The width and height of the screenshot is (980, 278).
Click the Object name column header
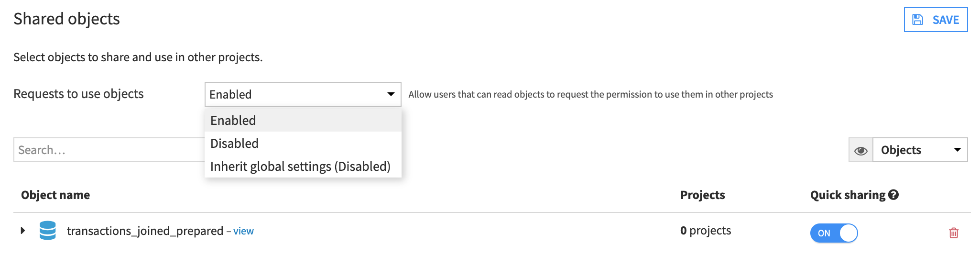55,195
